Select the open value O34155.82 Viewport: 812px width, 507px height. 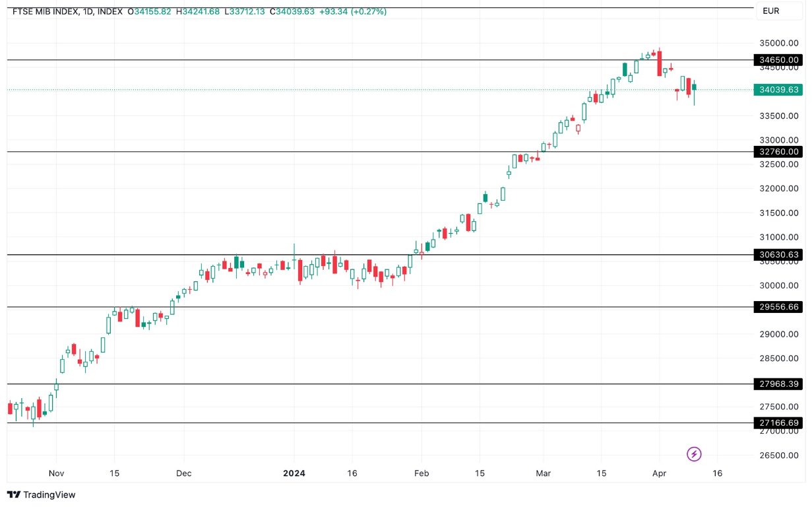pyautogui.click(x=150, y=11)
